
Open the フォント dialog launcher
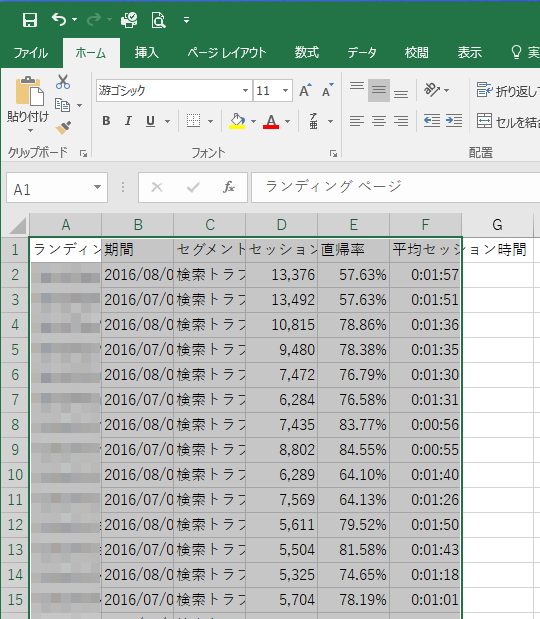point(334,154)
